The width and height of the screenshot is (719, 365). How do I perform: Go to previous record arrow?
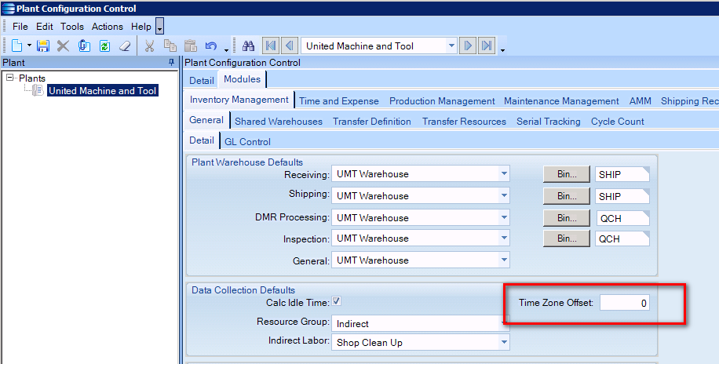pyautogui.click(x=289, y=46)
